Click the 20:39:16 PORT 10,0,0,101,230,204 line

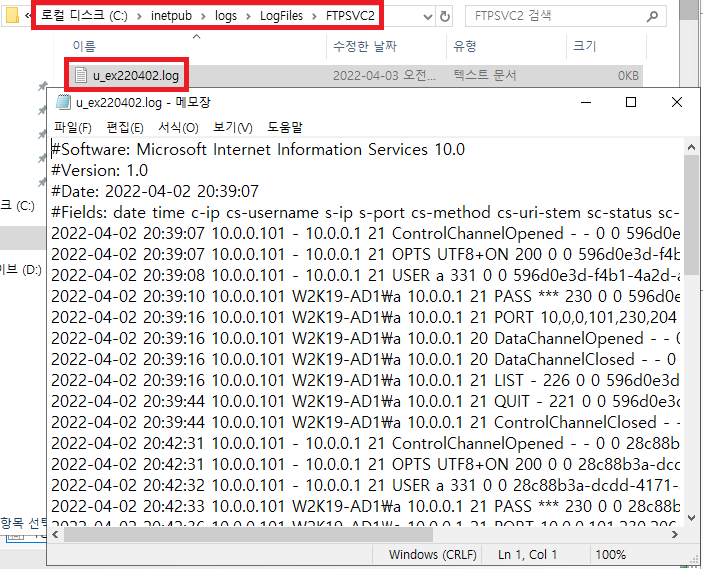tap(364, 317)
